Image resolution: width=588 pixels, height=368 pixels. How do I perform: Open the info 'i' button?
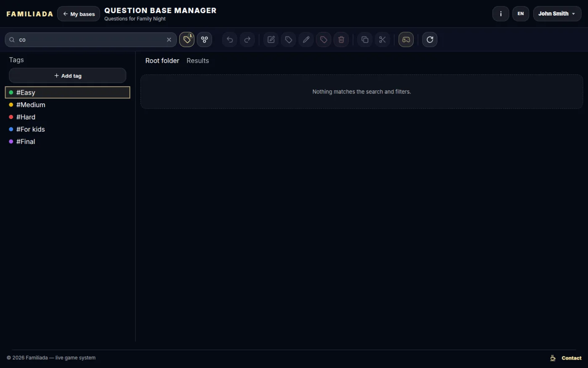[501, 14]
